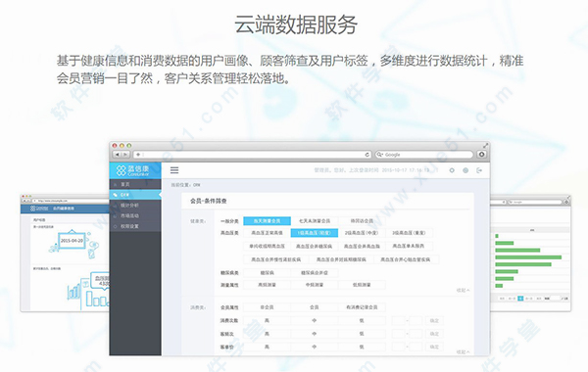Click the reload icon in the address bar
The image size is (588, 372).
367,155
